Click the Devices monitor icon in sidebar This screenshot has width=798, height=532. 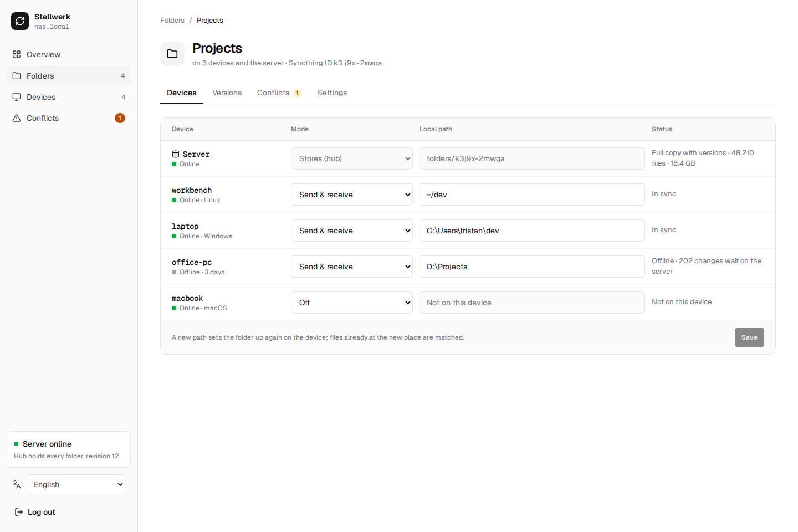17,97
